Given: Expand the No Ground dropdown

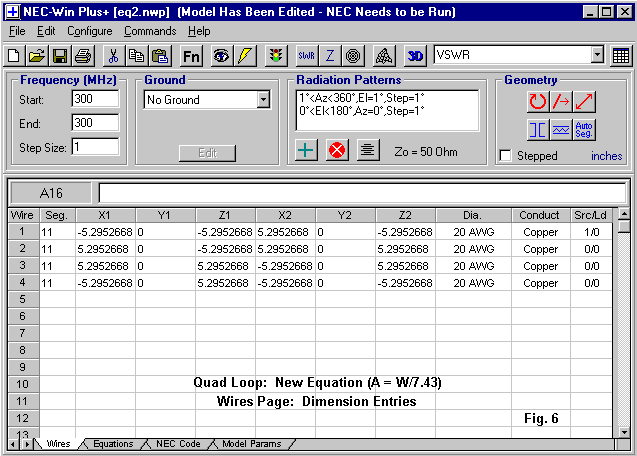Looking at the screenshot, I should (x=263, y=100).
